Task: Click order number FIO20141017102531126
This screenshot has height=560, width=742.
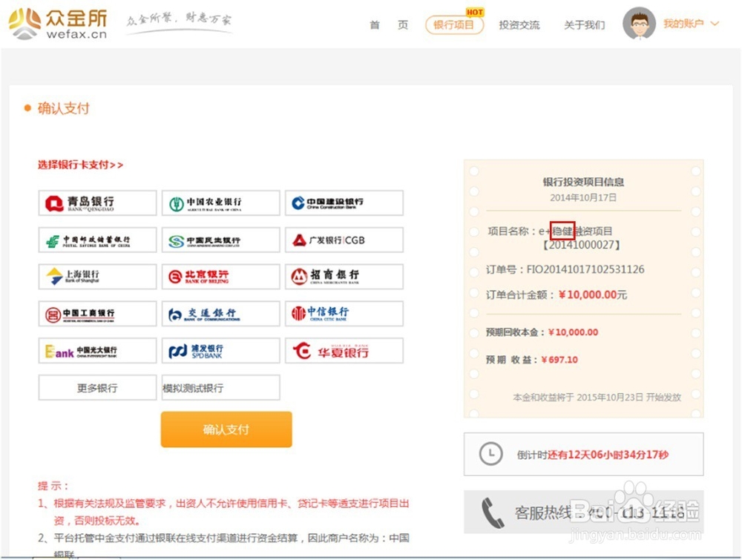Action: pyautogui.click(x=585, y=269)
